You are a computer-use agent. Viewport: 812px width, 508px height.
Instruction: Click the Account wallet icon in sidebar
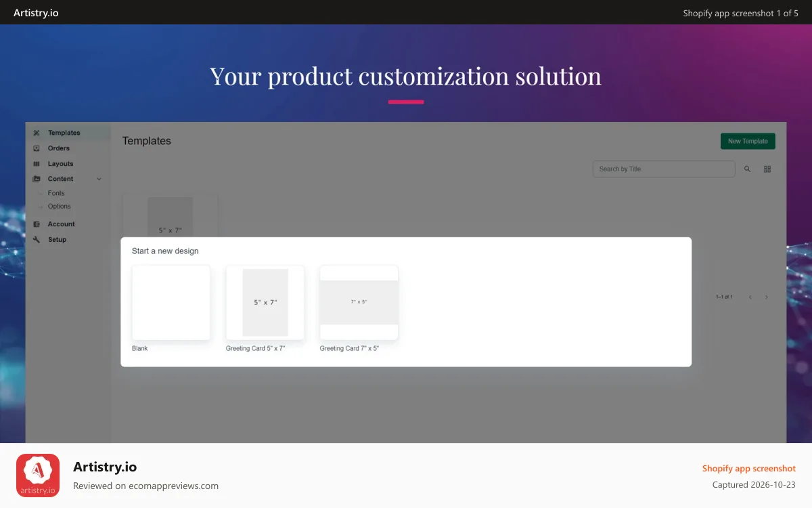click(x=37, y=224)
